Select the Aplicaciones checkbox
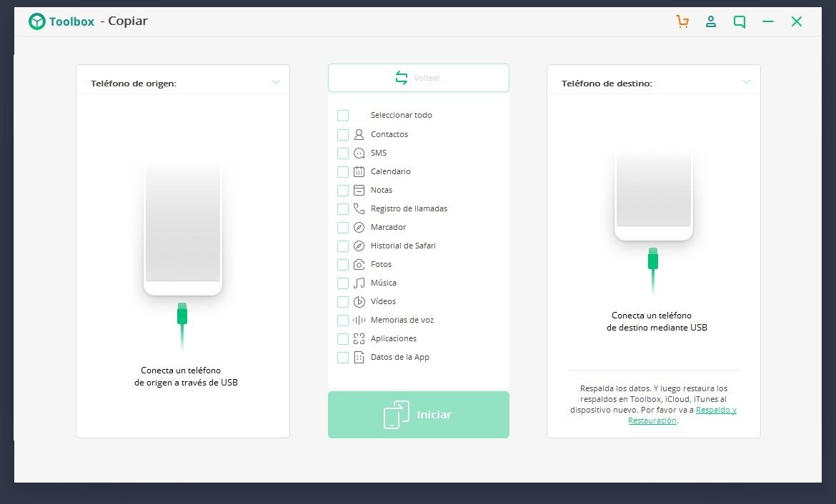836x504 pixels. pyautogui.click(x=343, y=339)
